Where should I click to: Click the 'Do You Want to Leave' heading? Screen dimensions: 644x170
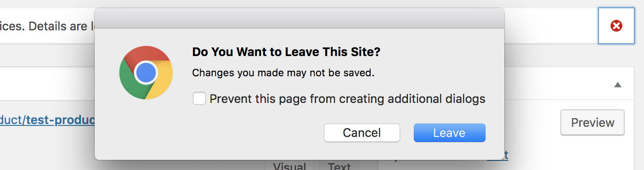point(286,52)
